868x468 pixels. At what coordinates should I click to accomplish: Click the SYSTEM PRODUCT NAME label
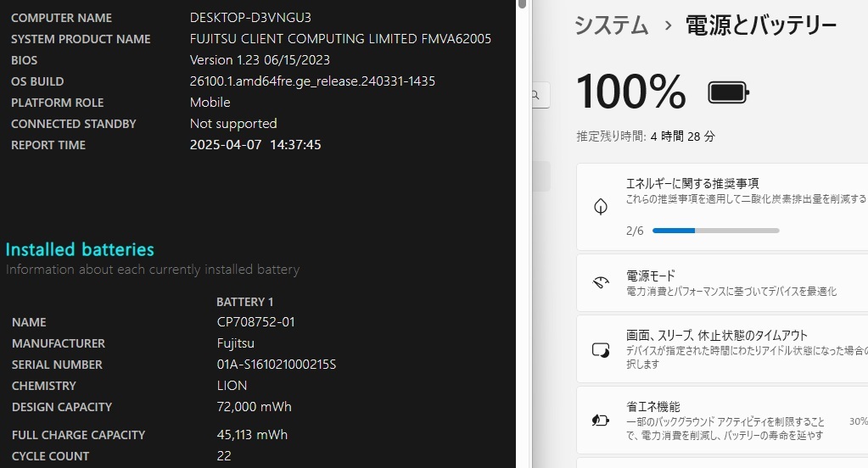coord(81,39)
